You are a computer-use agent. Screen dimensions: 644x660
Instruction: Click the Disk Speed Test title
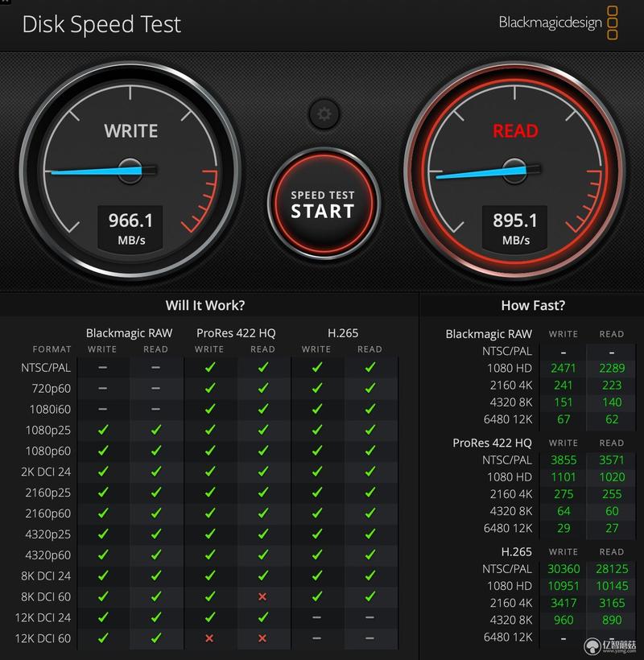pyautogui.click(x=101, y=24)
